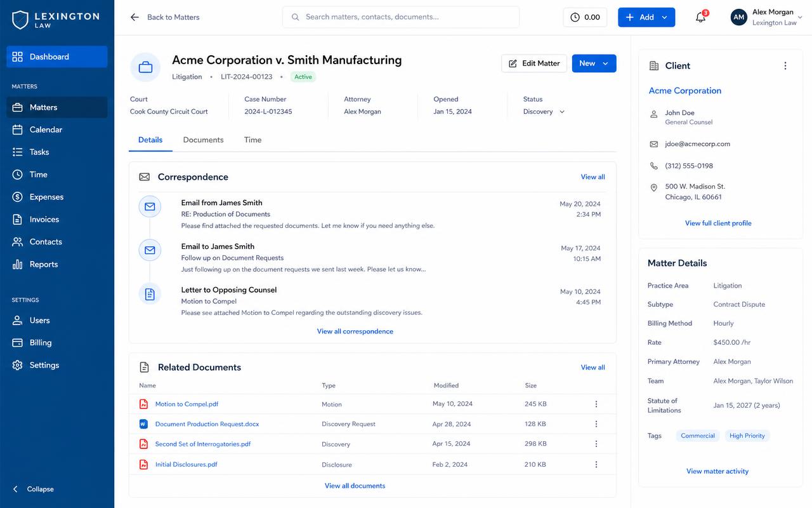Go to Invoices in the sidebar
Viewport: 812px width, 508px height.
[57, 220]
